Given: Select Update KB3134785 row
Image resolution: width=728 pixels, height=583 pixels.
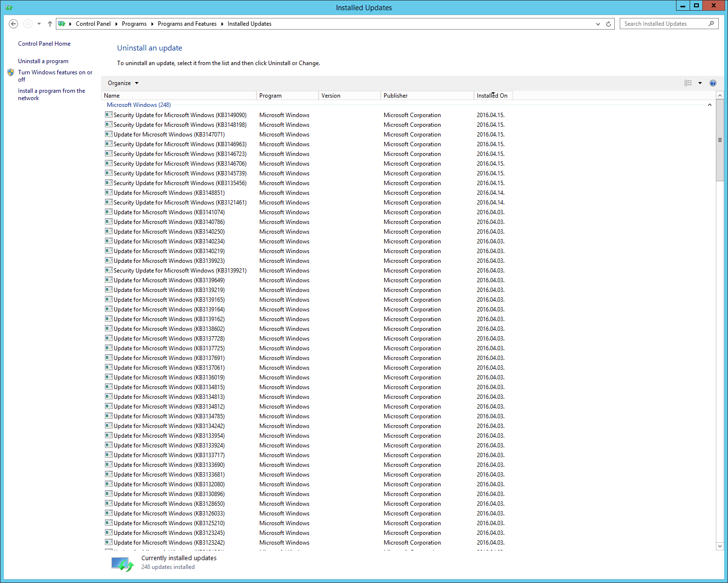Looking at the screenshot, I should 306,416.
